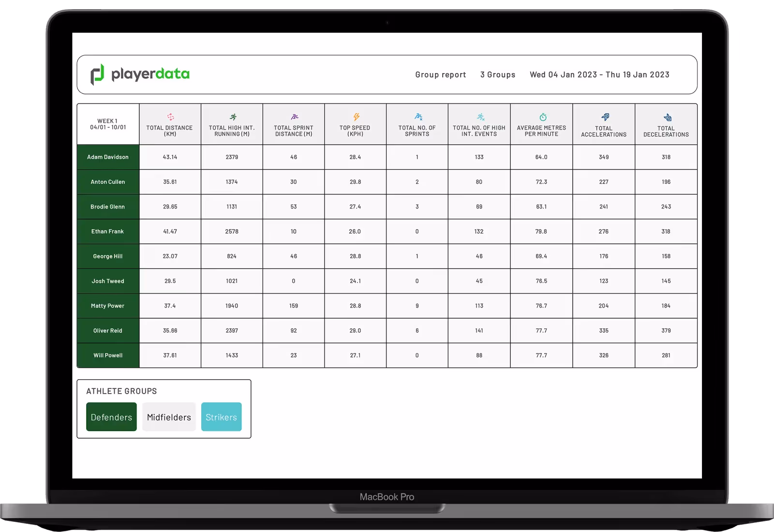Click the PlayerData logo icon
This screenshot has width=774, height=532.
(97, 74)
